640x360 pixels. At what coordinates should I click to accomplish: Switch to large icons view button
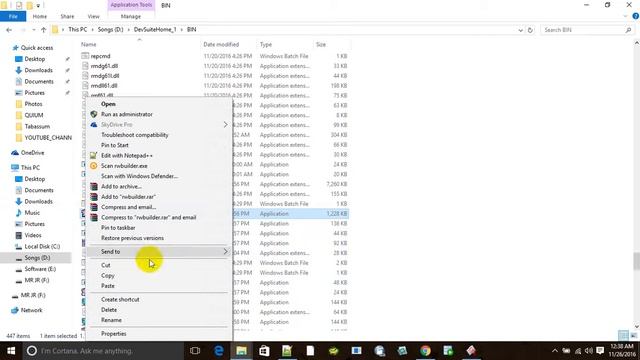[633, 336]
